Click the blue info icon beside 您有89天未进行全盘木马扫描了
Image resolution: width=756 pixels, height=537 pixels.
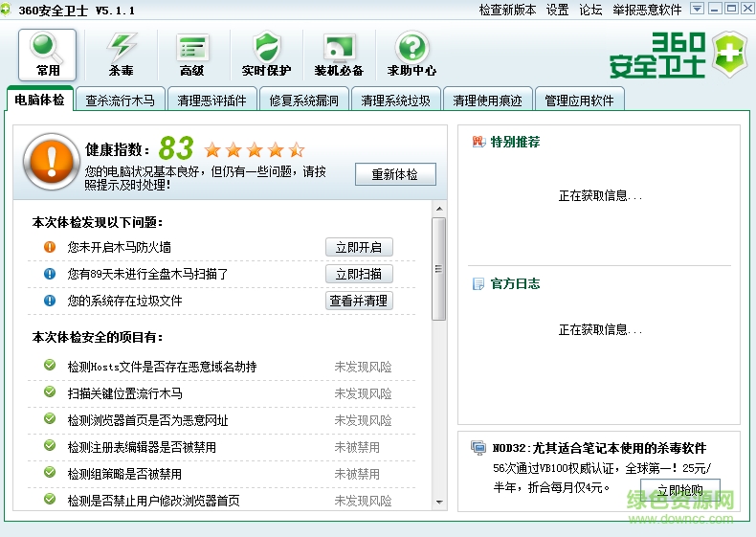(x=50, y=274)
